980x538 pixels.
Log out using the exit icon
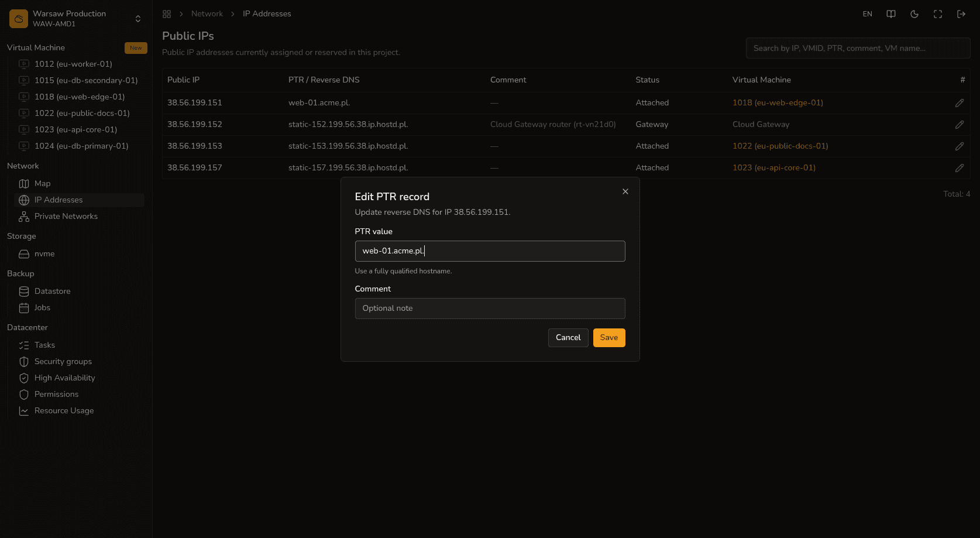point(961,14)
